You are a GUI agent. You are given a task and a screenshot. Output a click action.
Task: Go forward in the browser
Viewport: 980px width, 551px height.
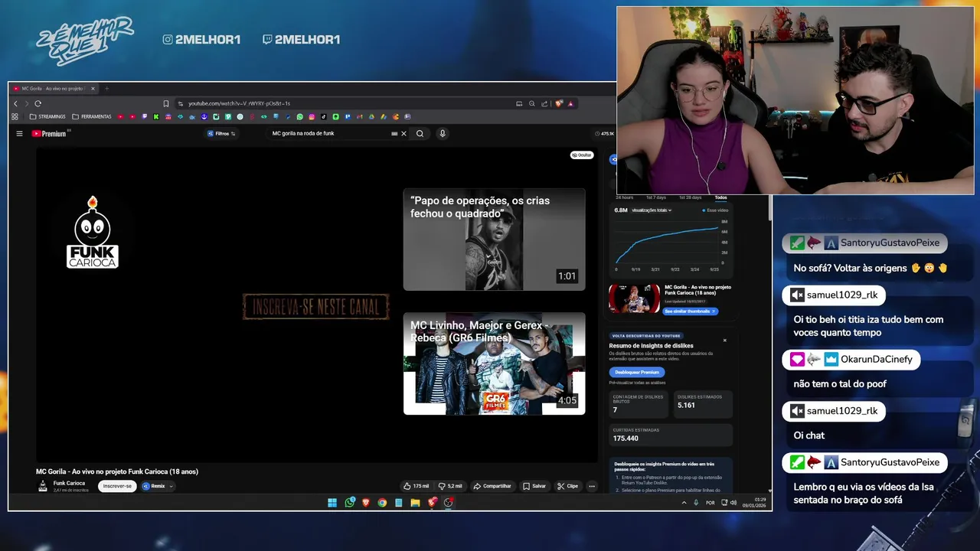tap(26, 103)
